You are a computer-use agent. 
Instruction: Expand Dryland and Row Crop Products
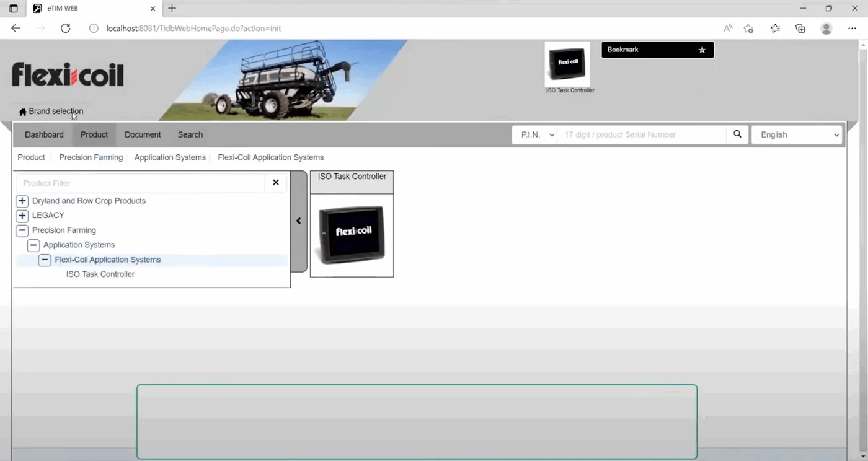22,201
